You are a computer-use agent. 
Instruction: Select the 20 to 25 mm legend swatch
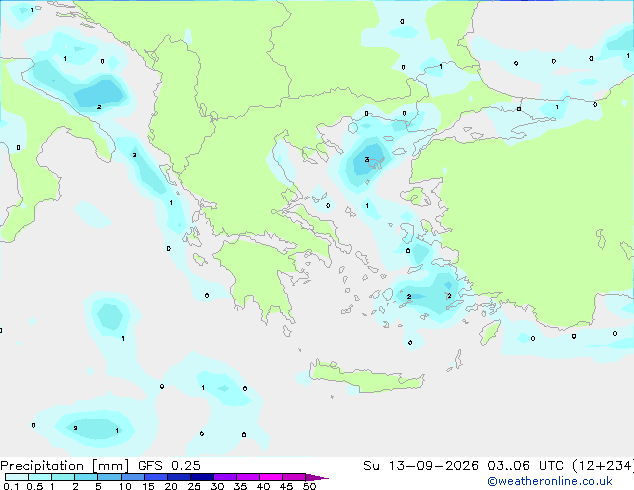pyautogui.click(x=178, y=477)
